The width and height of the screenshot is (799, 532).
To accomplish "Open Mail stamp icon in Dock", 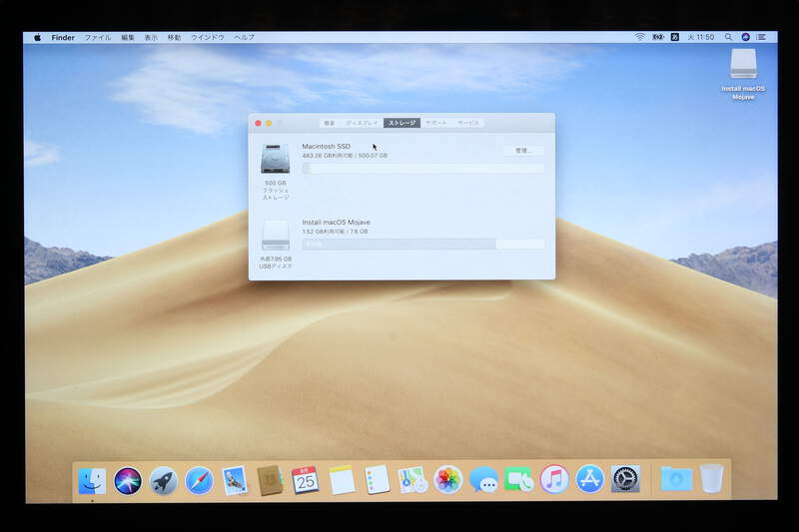I will pos(235,480).
